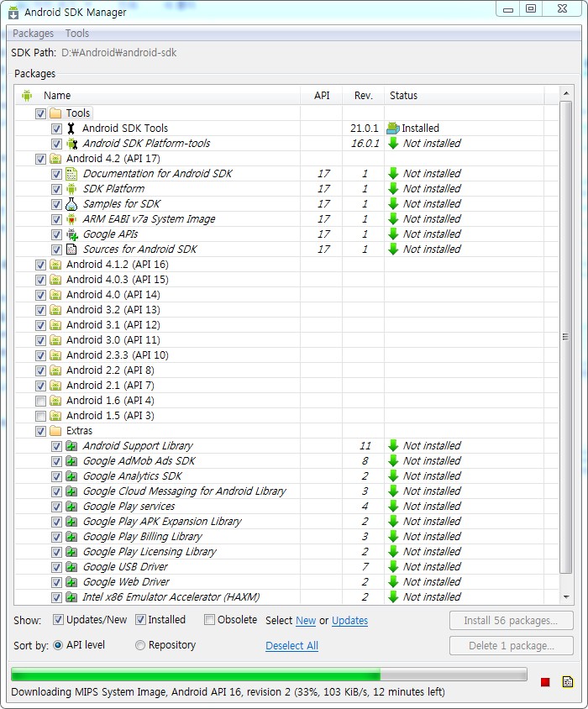Click the package list scrollbar thumb
588x709 pixels.
click(x=565, y=337)
